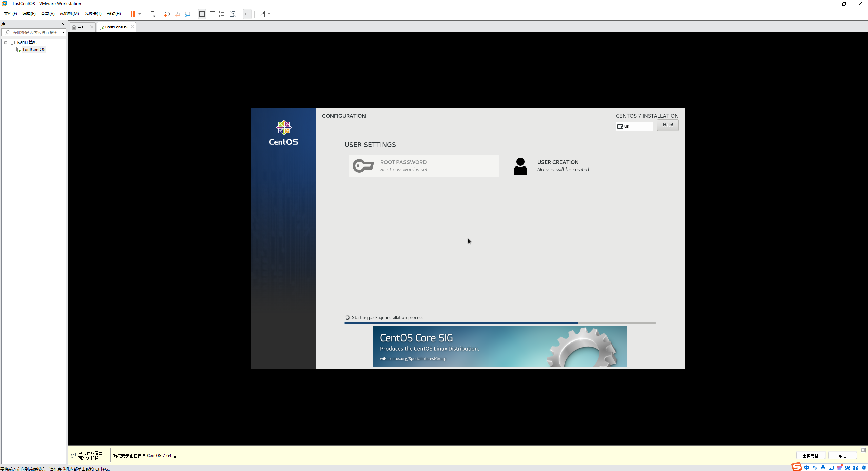Toggle the console view button

tap(247, 14)
